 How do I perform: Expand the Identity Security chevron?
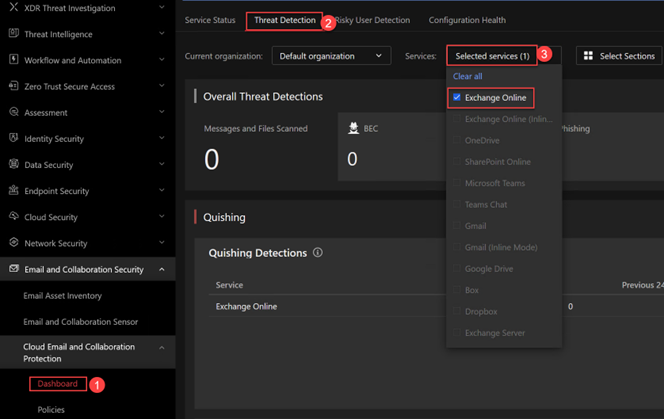[162, 138]
